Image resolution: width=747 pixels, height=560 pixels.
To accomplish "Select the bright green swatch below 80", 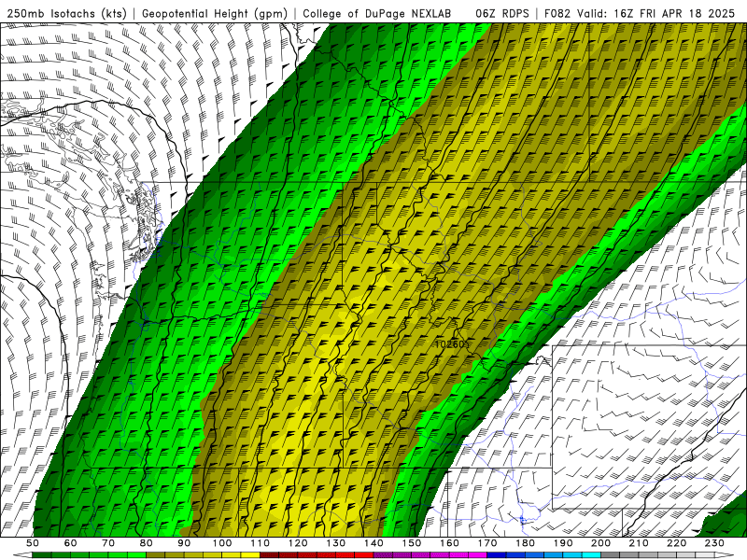I will 136,555.
